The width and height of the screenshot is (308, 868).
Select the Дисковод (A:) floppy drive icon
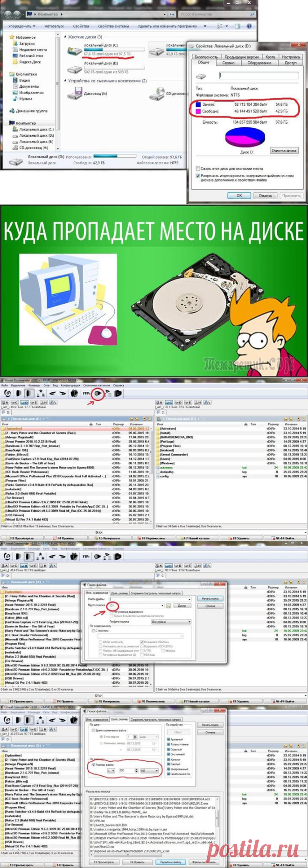pyautogui.click(x=75, y=94)
